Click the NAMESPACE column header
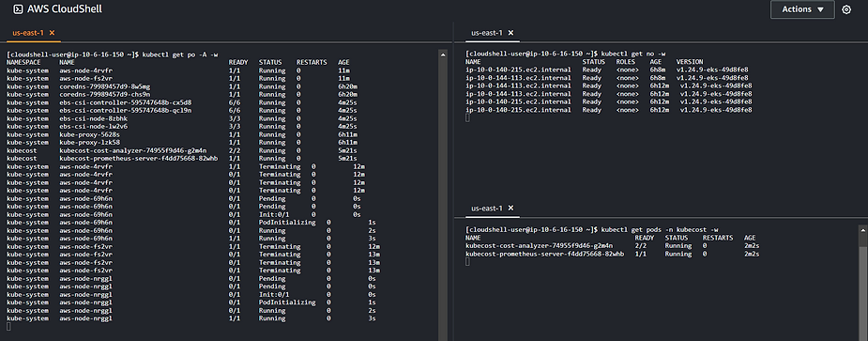Viewport: 868px width, 341px height. 23,63
